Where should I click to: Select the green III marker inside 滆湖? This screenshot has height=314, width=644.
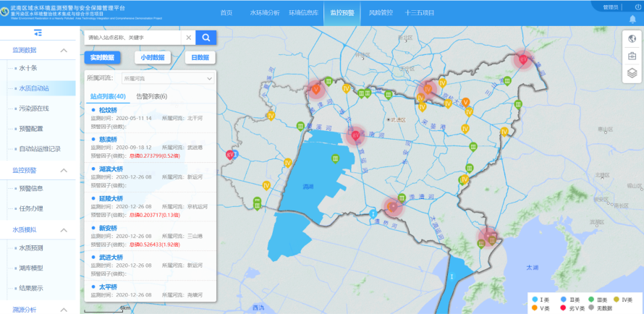336,159
